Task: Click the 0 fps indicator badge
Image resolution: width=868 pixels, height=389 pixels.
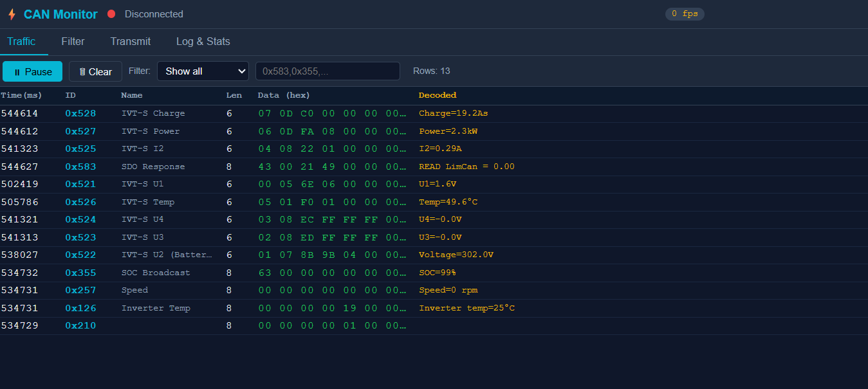Action: tap(685, 14)
